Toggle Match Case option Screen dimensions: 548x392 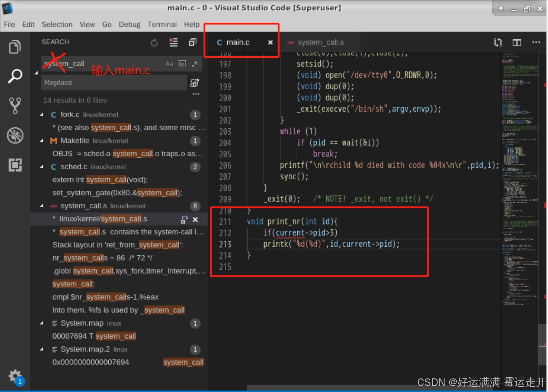pos(169,64)
